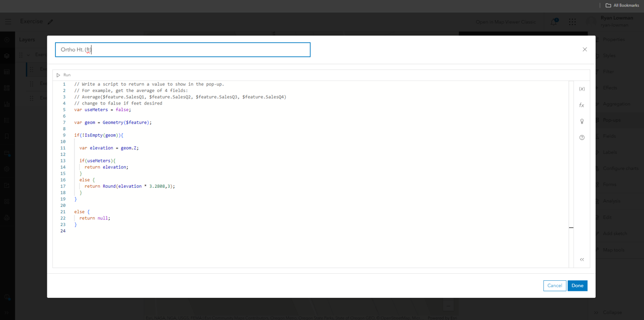Confirm the expression with Done
The image size is (644, 320).
coord(578,286)
